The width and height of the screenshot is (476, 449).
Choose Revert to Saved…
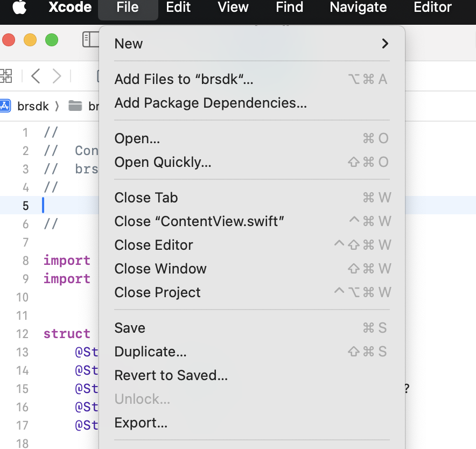pyautogui.click(x=252, y=375)
